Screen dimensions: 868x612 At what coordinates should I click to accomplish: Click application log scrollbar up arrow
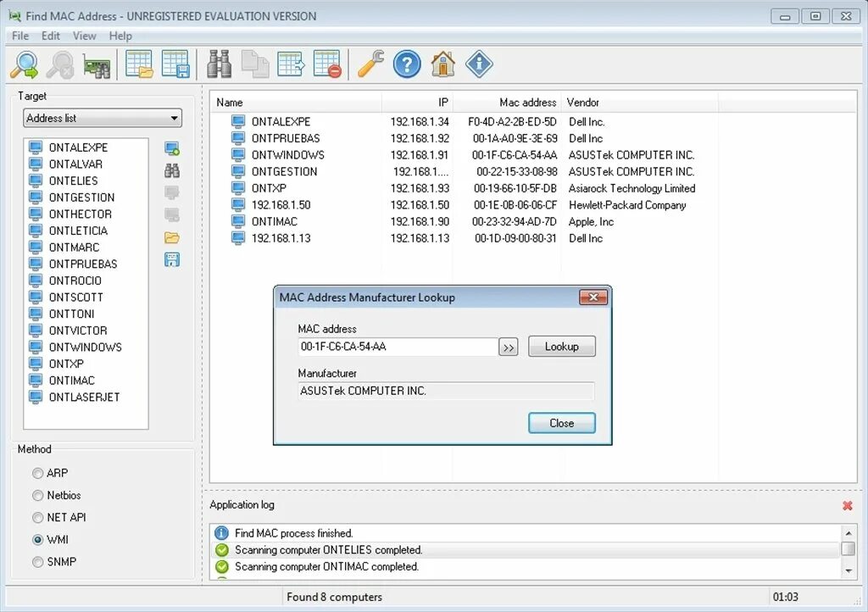pyautogui.click(x=848, y=533)
